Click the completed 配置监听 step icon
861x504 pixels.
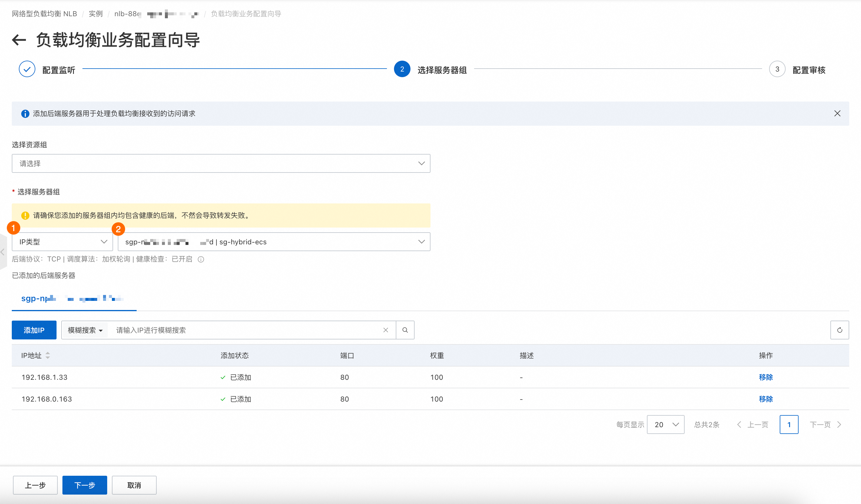[27, 69]
